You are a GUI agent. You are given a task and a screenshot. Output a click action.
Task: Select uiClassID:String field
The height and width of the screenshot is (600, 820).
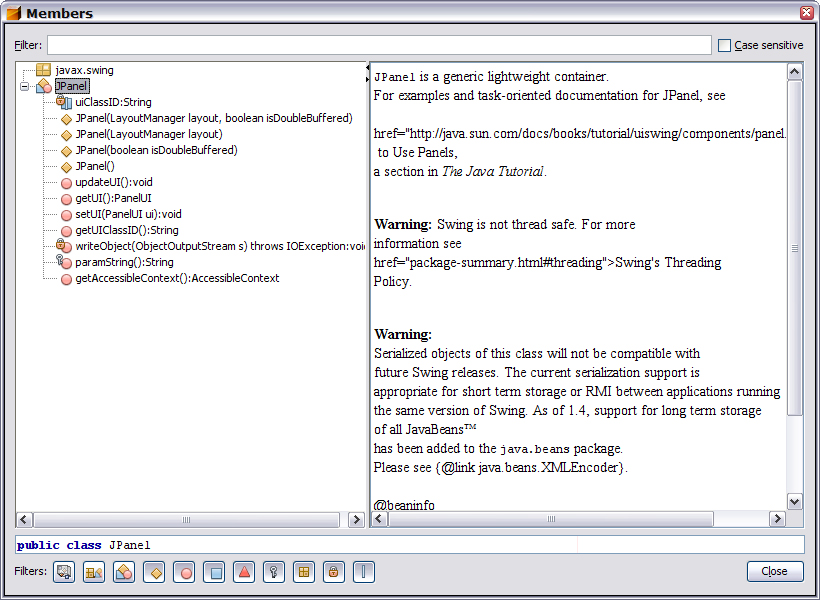click(x=113, y=103)
